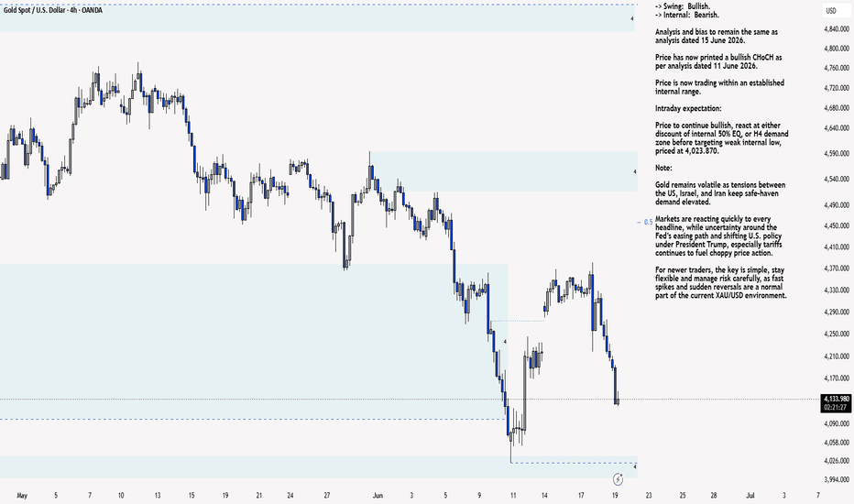Click the 4,133.980 current price label

click(x=836, y=399)
